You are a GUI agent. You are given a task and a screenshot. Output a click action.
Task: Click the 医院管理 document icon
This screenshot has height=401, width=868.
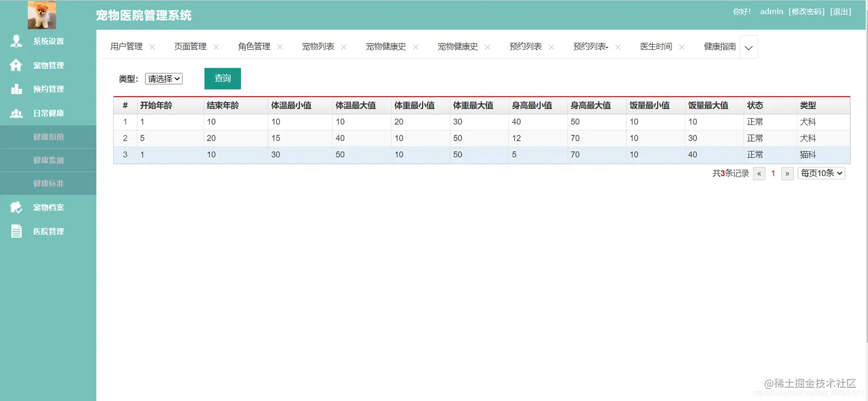(17, 231)
